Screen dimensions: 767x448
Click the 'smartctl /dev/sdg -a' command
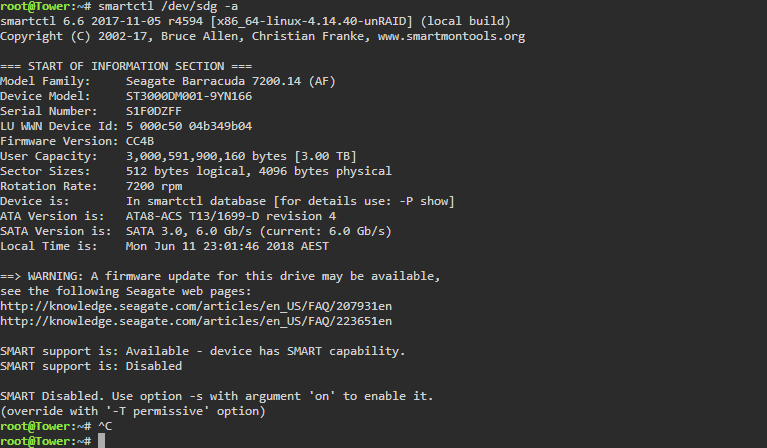point(168,6)
